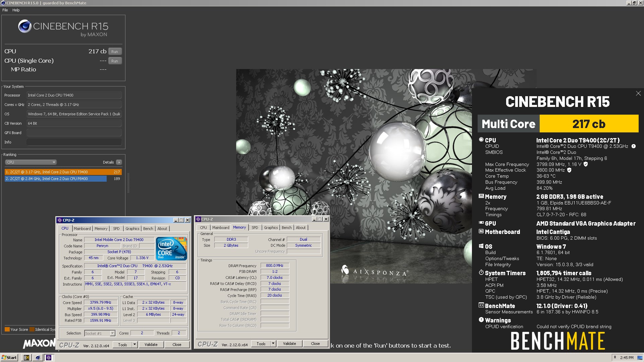Open Tools dropdown arrow in right CPU-Z
This screenshot has width=644, height=362.
coord(273,344)
